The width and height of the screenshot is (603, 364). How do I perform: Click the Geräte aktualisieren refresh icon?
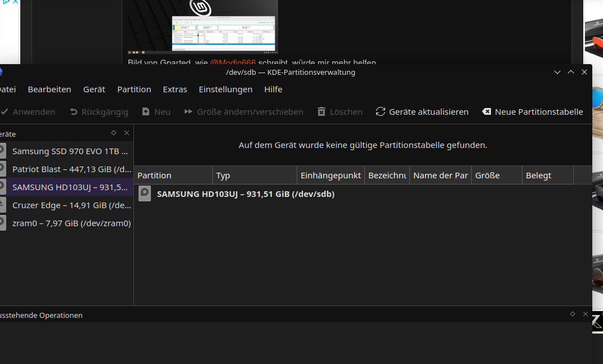click(381, 112)
